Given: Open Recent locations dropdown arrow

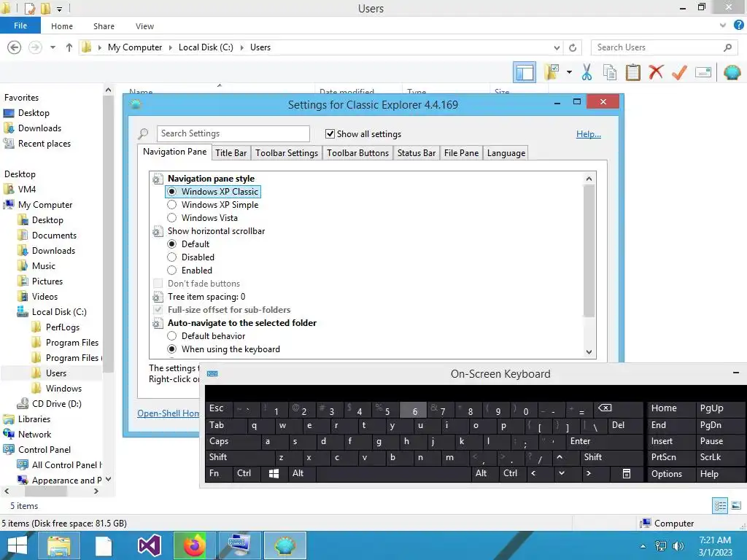Looking at the screenshot, I should click(53, 47).
